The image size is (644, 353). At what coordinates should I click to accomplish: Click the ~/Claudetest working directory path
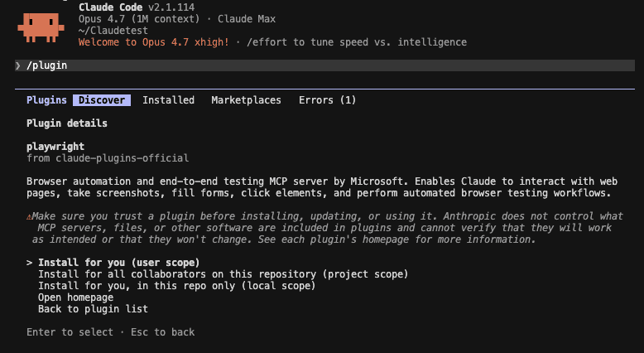113,31
